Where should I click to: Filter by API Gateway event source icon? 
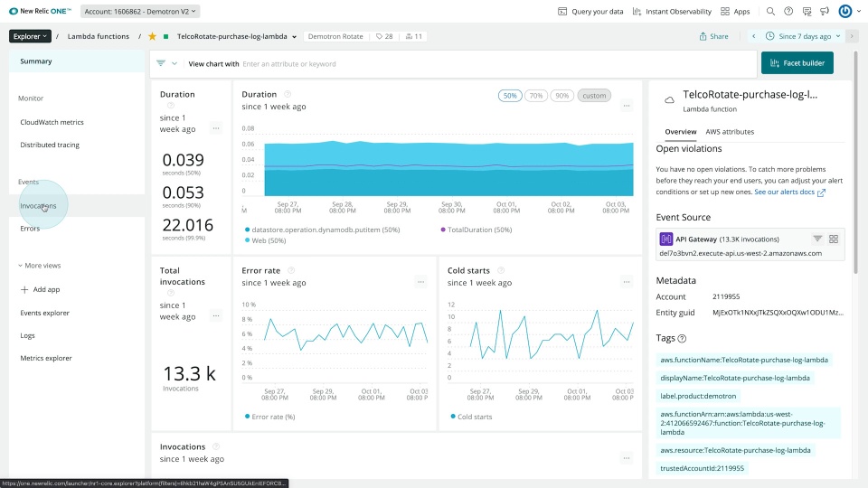coord(817,239)
